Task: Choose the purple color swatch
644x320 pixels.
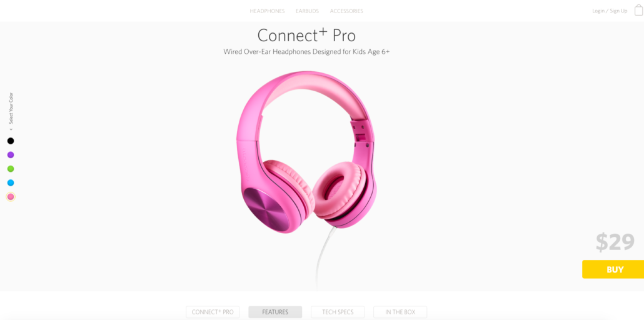Action: coord(11,155)
